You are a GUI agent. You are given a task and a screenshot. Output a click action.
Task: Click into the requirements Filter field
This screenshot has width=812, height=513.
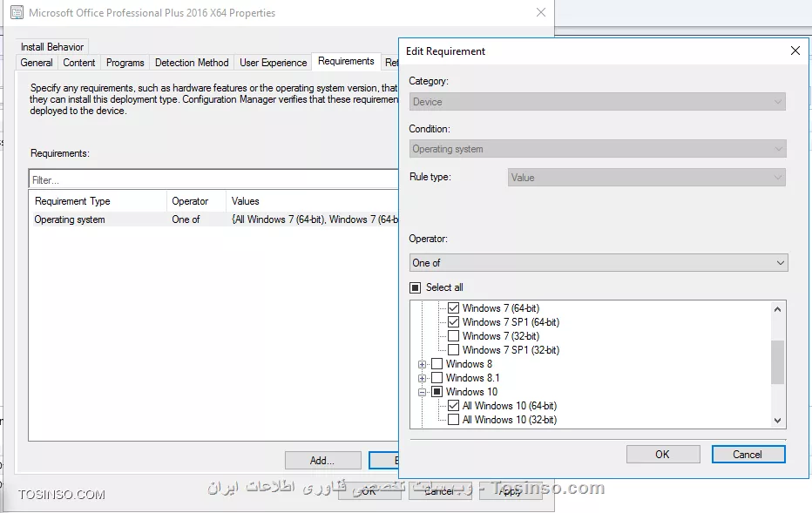[x=213, y=179]
